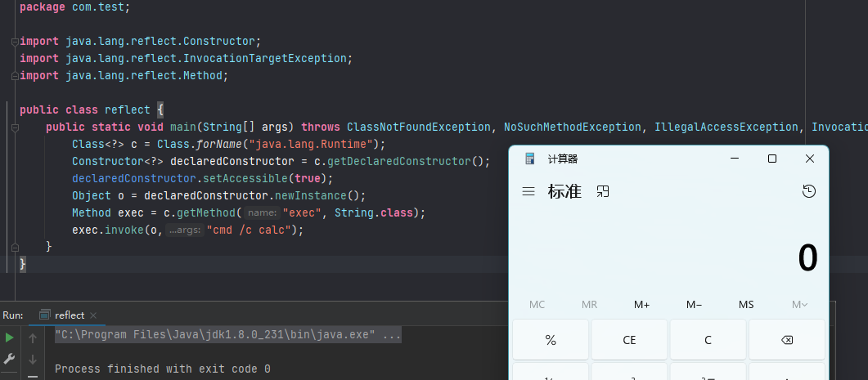Click the CE button in Calculator

[629, 340]
